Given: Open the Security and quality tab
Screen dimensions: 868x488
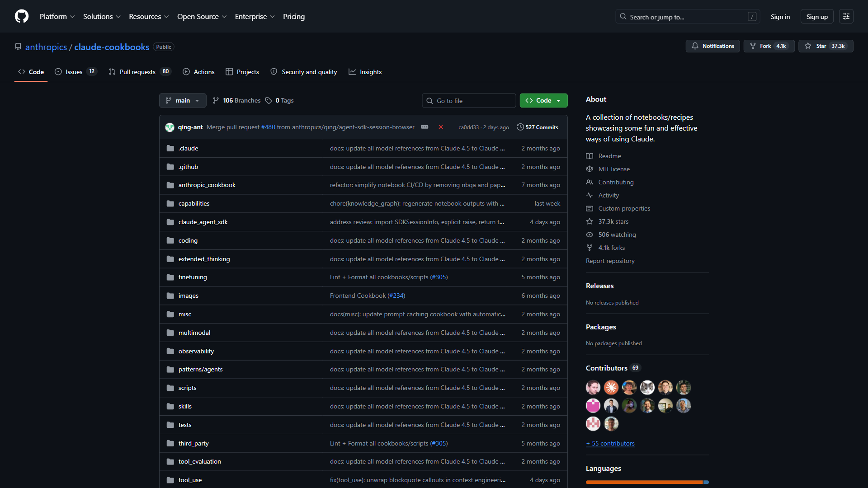Looking at the screenshot, I should [x=304, y=72].
